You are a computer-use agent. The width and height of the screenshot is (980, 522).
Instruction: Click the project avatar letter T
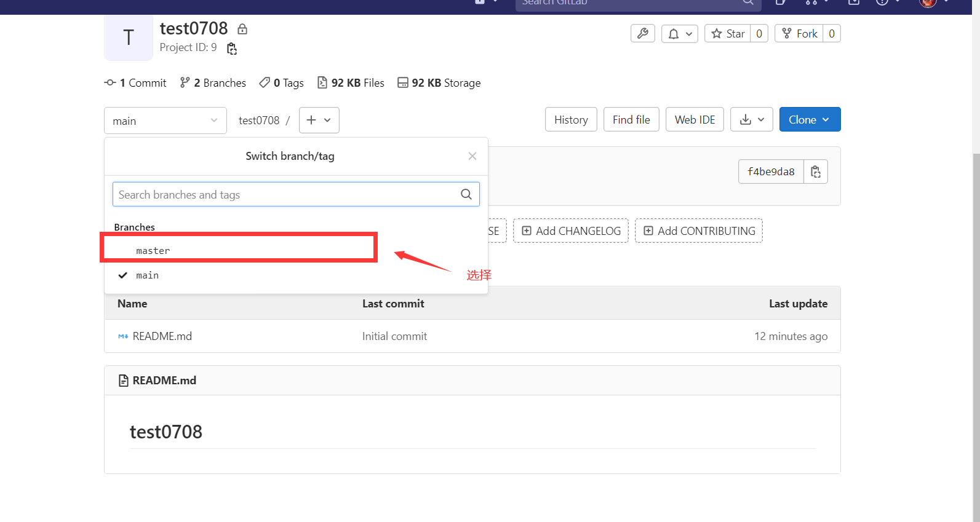129,38
